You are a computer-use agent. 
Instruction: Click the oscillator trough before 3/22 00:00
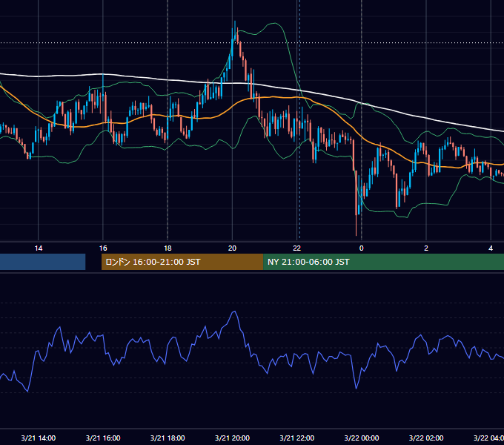357,388
